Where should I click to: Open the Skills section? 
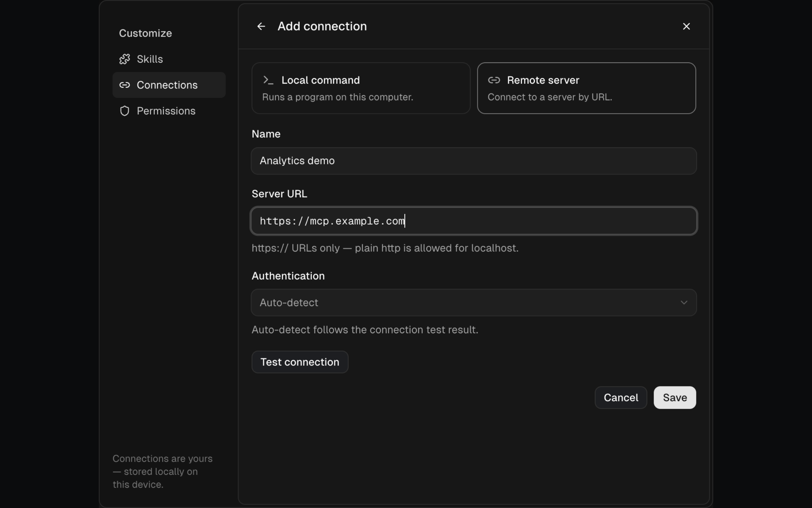(169, 59)
